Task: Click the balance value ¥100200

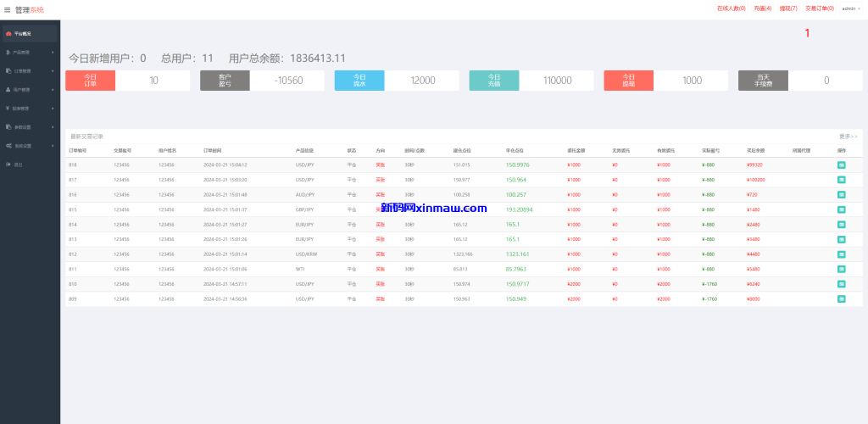Action: coord(755,180)
